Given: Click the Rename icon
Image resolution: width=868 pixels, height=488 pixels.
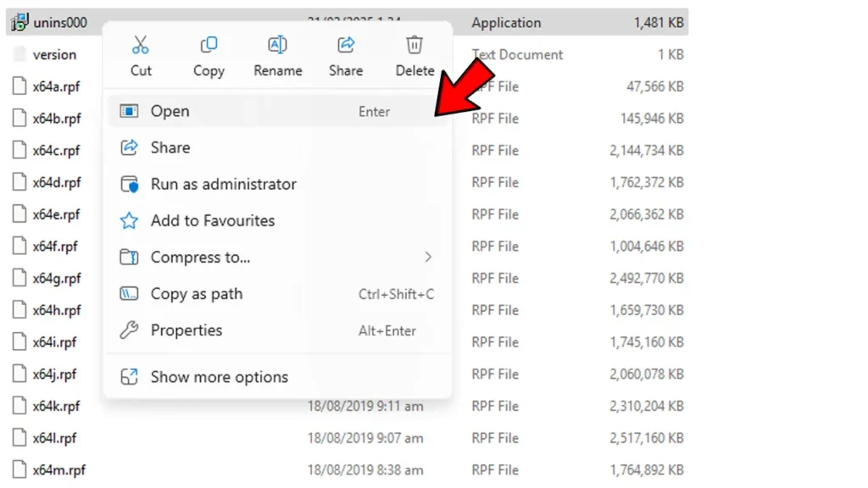Looking at the screenshot, I should coord(277,44).
